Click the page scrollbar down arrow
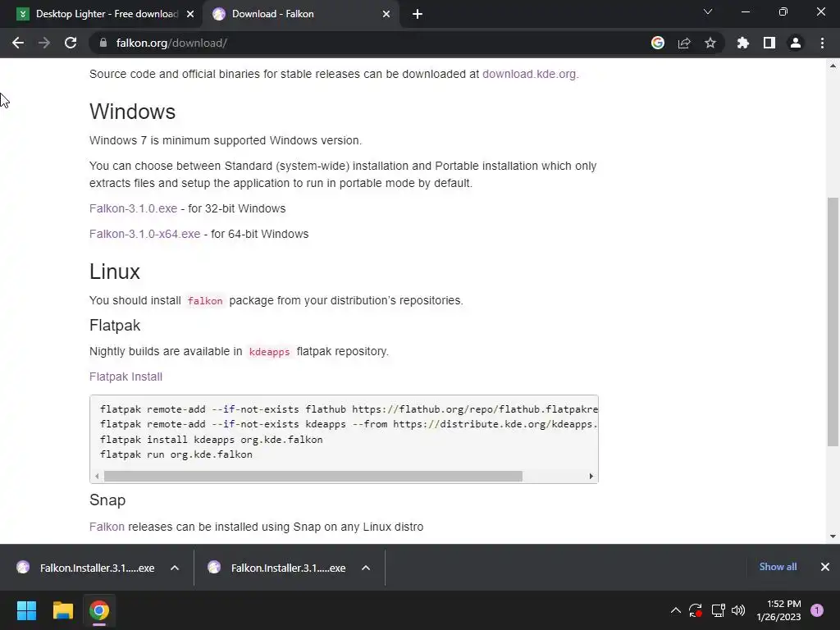 pyautogui.click(x=833, y=536)
